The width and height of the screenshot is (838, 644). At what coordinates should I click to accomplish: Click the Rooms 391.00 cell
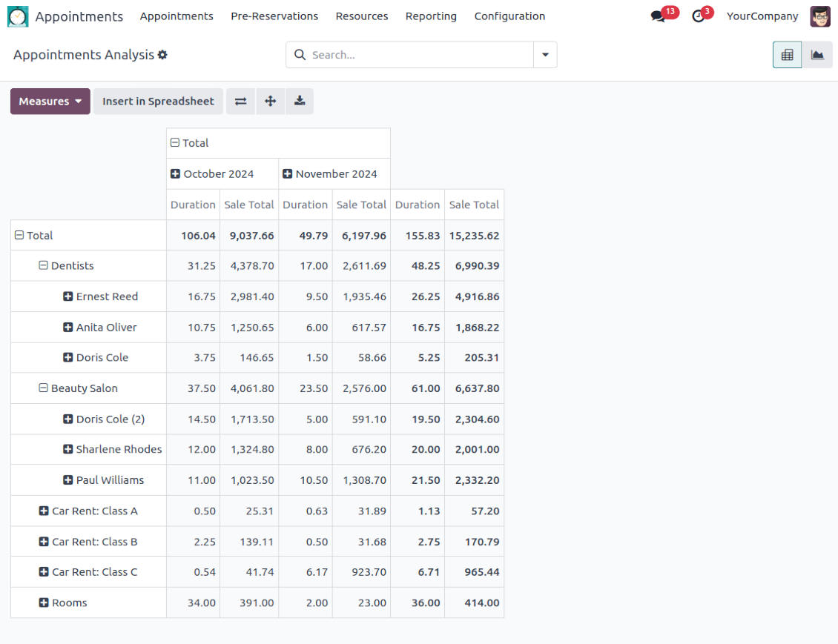tap(249, 603)
